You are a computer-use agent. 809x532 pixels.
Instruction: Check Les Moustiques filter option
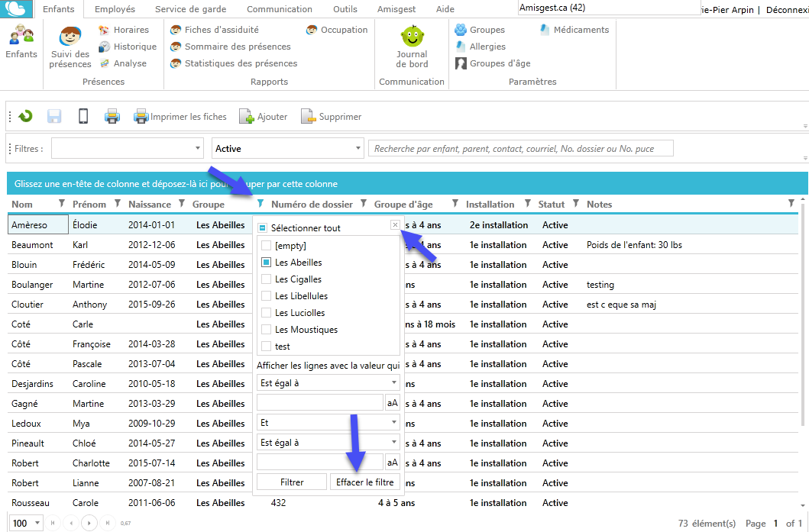(266, 330)
